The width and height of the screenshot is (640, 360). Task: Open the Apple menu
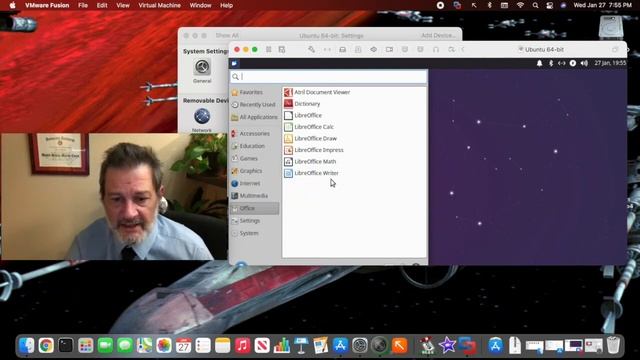coord(13,5)
